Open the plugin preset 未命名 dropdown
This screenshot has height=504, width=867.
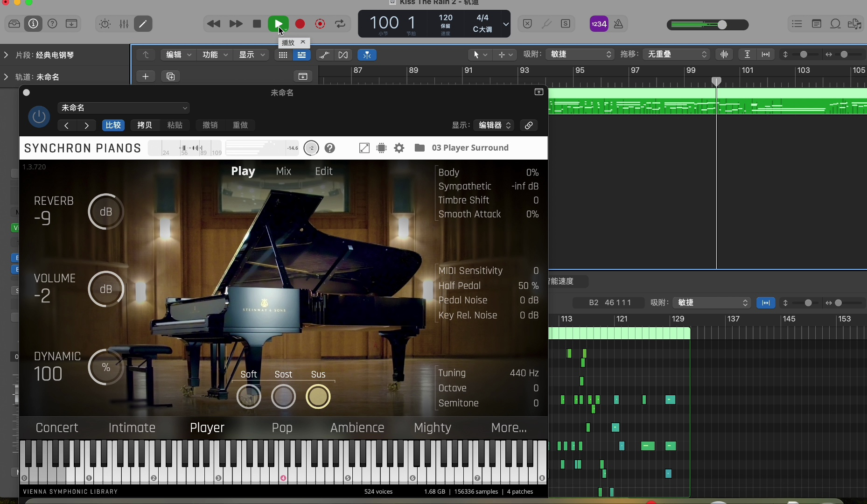[124, 108]
